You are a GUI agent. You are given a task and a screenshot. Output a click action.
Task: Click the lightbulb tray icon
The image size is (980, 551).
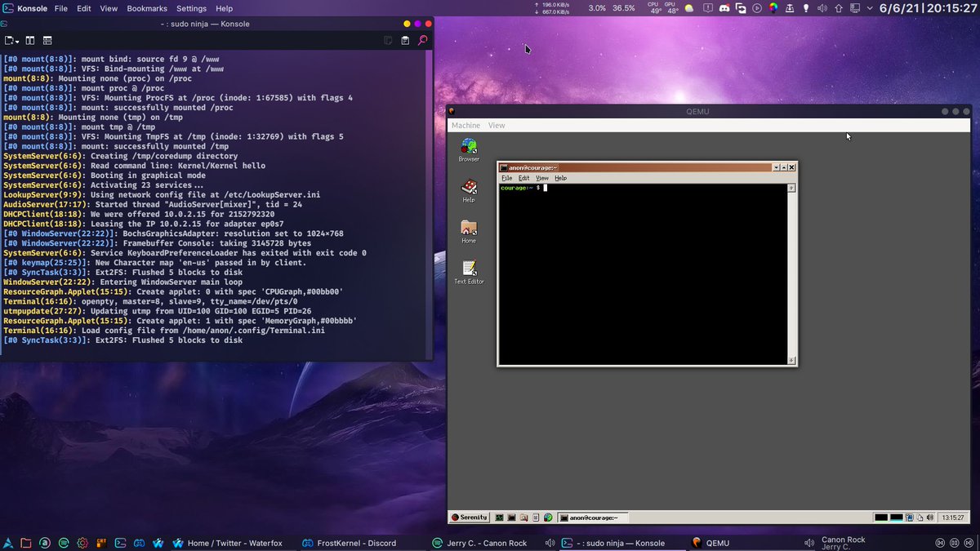pos(805,8)
